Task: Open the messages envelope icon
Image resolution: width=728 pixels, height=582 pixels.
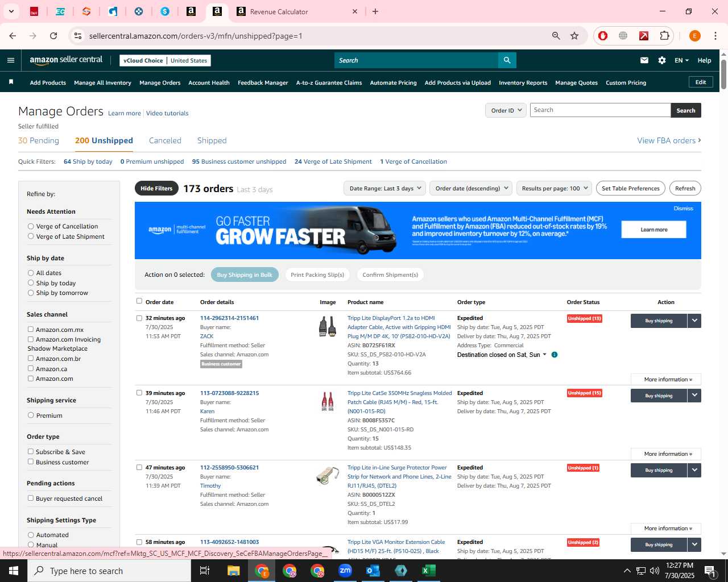Action: coord(644,60)
